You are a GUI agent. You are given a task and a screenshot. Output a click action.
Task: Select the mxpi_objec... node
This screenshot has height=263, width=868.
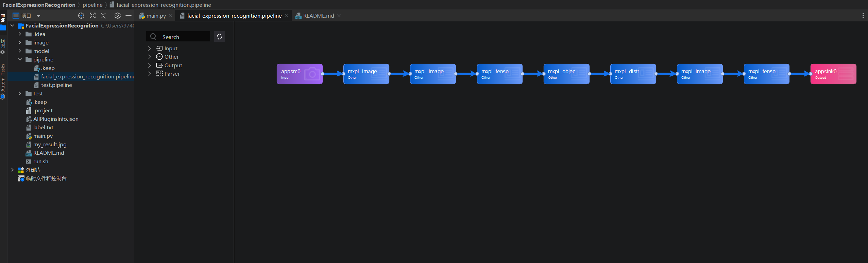pyautogui.click(x=566, y=74)
